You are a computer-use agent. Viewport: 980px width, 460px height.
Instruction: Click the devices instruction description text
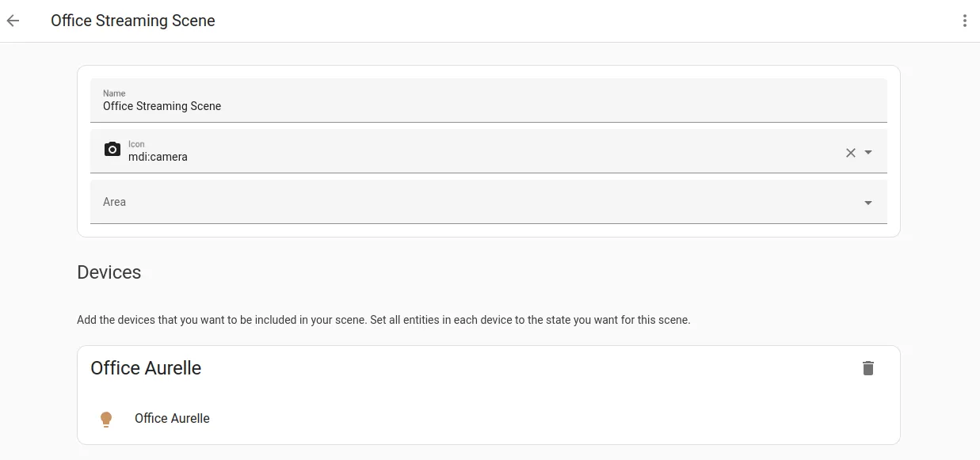[x=383, y=321]
